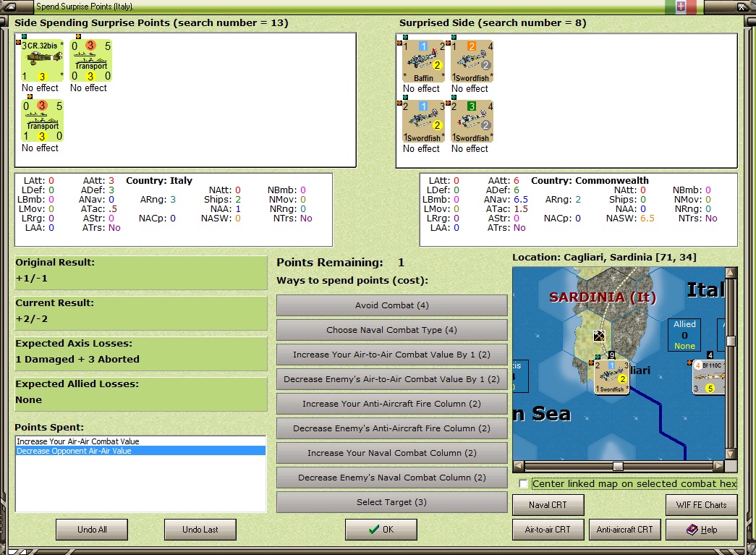Open the WIF FE Charts
756x555 pixels.
click(x=702, y=505)
